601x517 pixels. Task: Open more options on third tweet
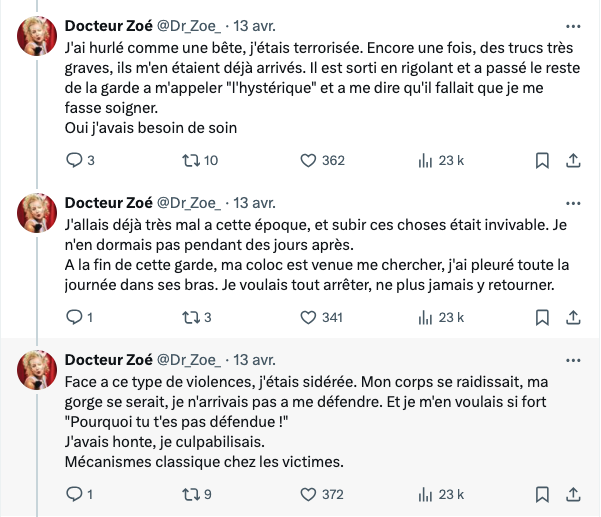pos(573,360)
